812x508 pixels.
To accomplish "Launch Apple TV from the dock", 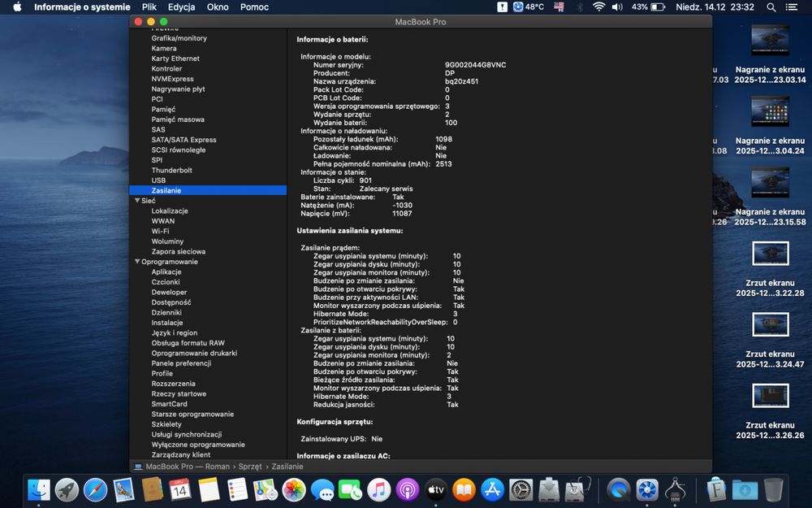I will (436, 490).
